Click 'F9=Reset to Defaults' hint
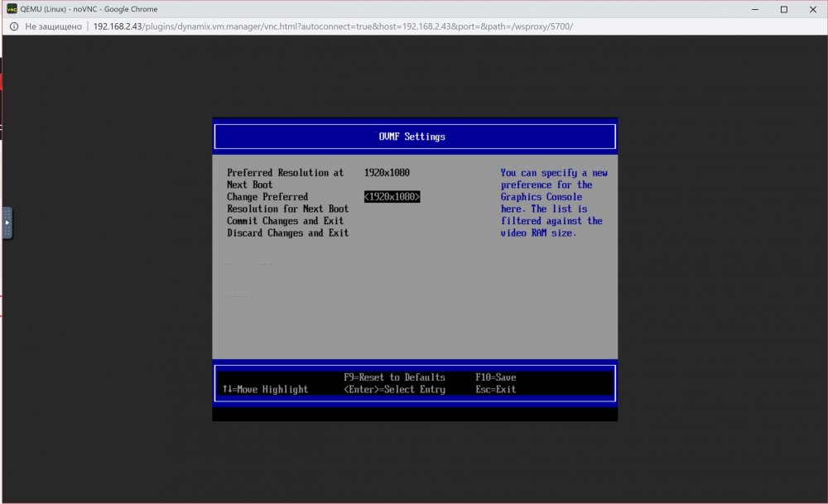 [x=394, y=377]
